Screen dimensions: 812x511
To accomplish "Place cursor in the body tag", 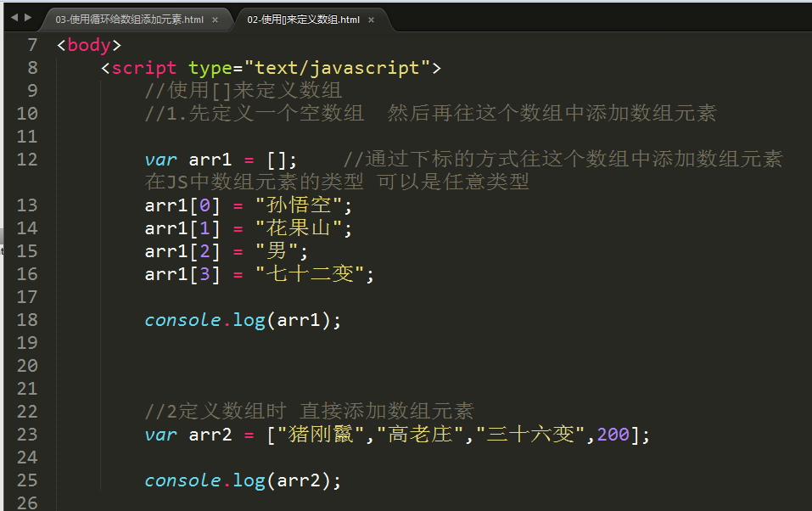I will coord(89,45).
